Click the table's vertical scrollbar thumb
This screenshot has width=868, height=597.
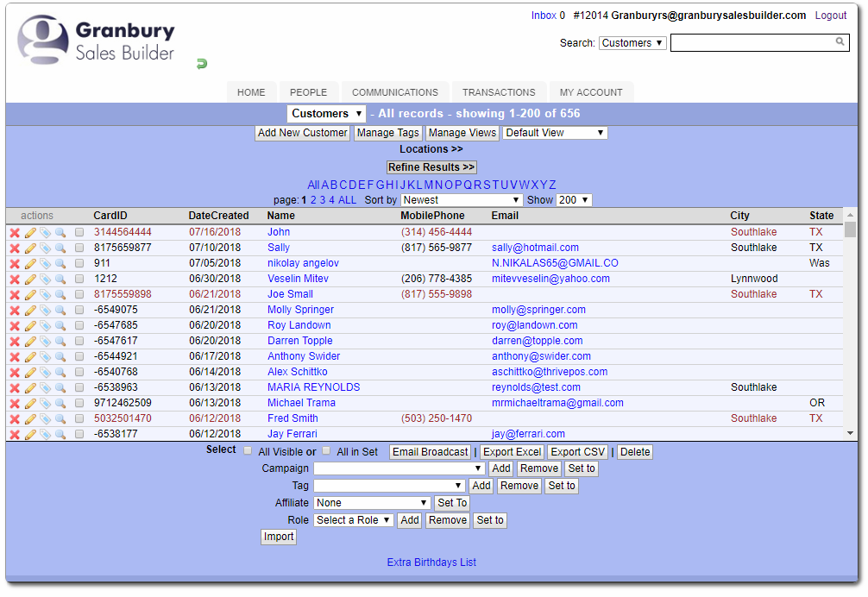[x=850, y=229]
